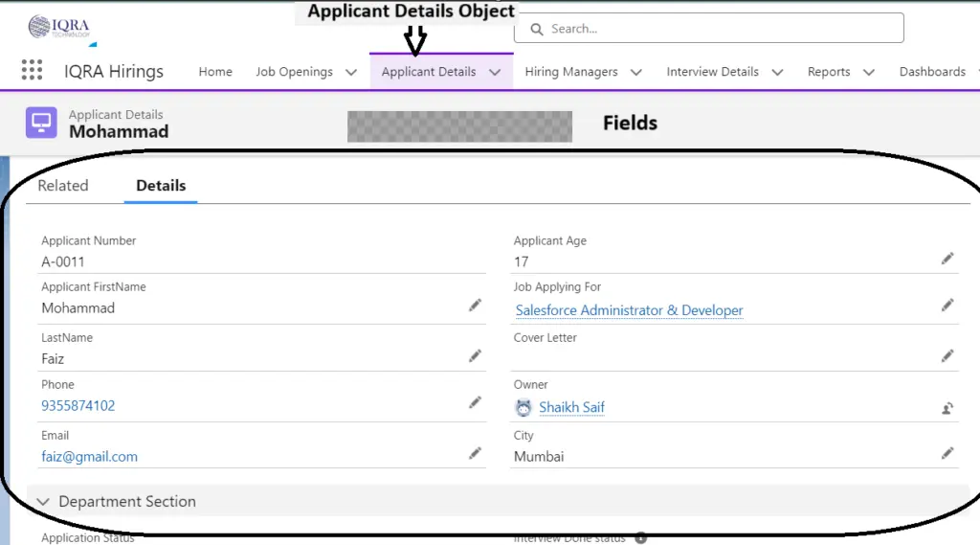The height and width of the screenshot is (545, 980).
Task: Collapse the Department Section
Action: tap(43, 502)
